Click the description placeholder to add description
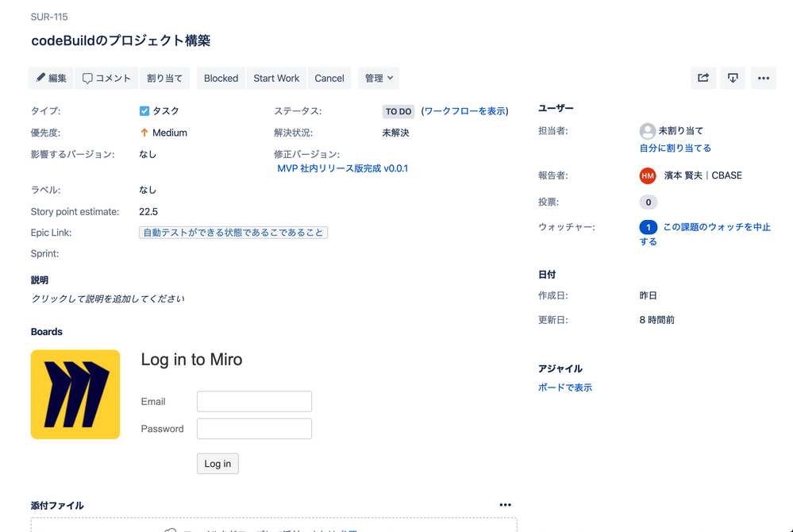Image resolution: width=793 pixels, height=532 pixels. pos(108,299)
